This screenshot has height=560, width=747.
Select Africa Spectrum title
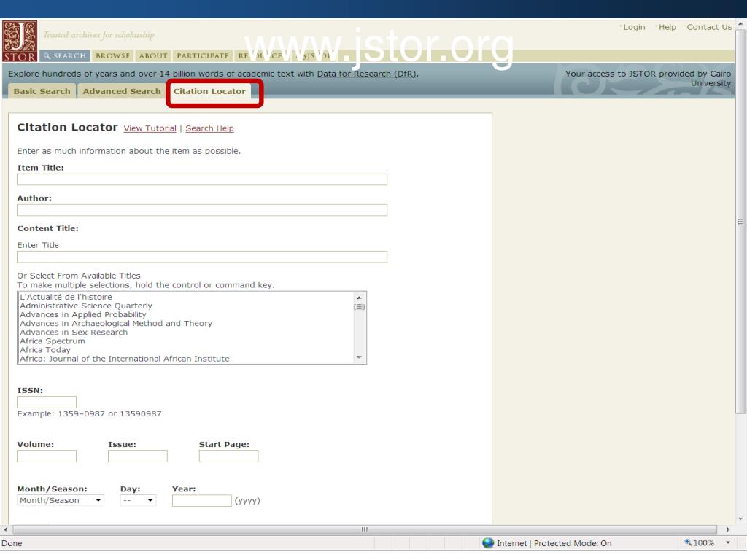coord(53,341)
